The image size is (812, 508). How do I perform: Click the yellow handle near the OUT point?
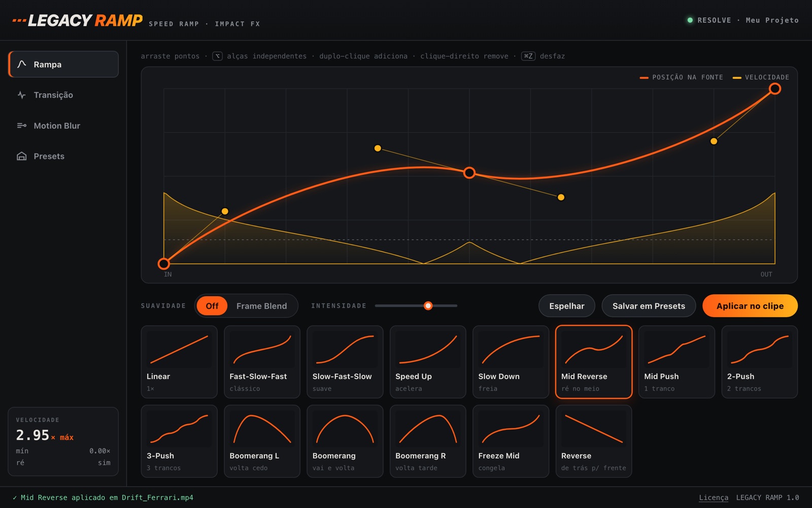[x=714, y=141]
